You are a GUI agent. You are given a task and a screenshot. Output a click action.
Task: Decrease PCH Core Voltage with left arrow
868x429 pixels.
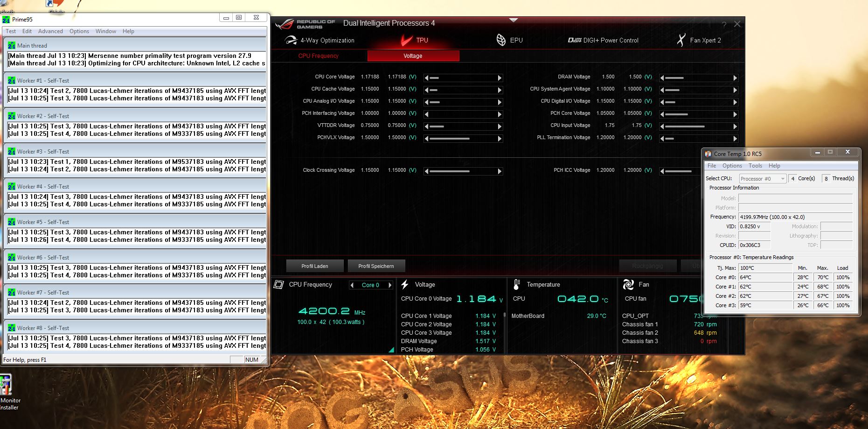point(662,114)
